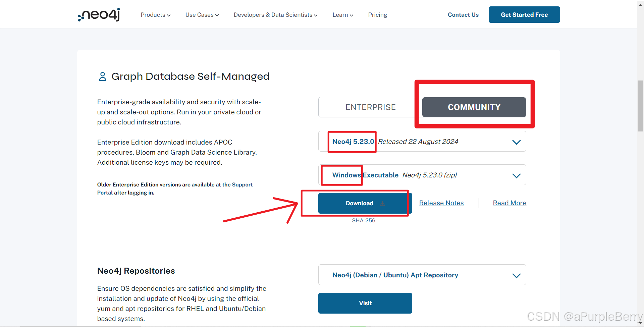Click the Graph Database Self-Managed heading
644x327 pixels.
[190, 76]
